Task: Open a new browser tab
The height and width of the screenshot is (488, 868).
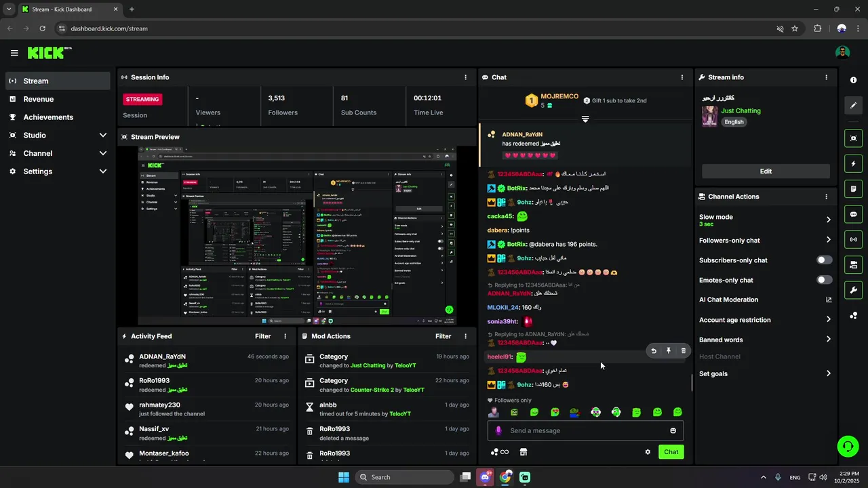Action: (x=132, y=9)
